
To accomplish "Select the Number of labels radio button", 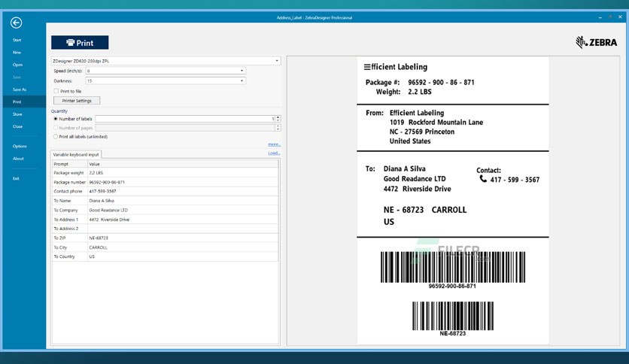I will point(56,119).
